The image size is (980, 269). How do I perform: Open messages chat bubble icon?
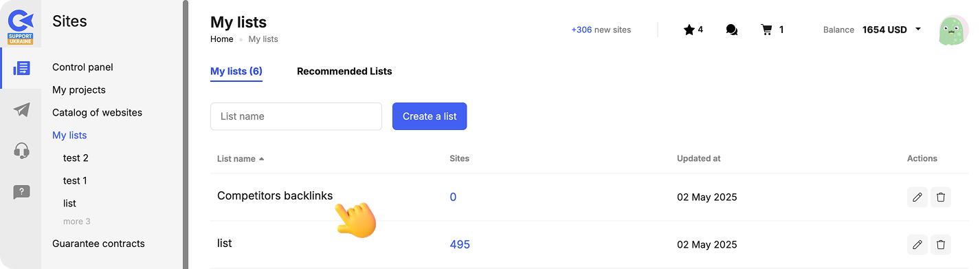[x=732, y=30]
